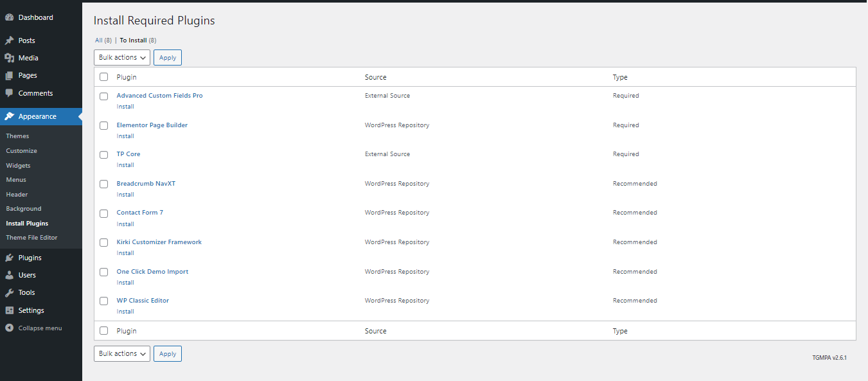This screenshot has width=868, height=381.
Task: Open the Advanced Custom Fields Pro link
Action: click(159, 96)
